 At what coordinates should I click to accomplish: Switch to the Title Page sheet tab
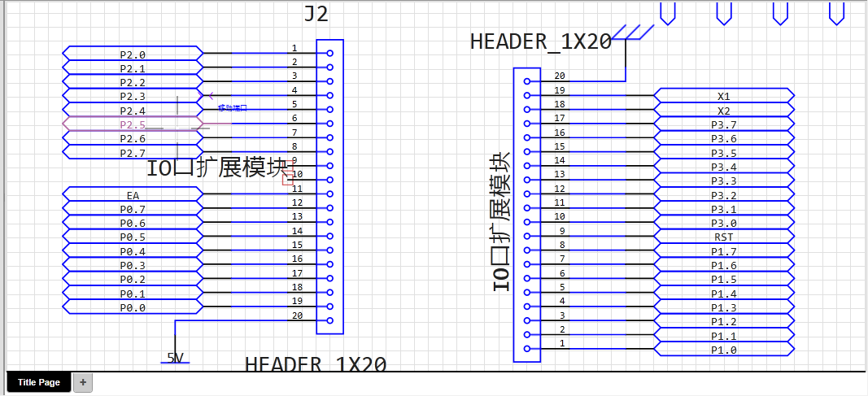tap(39, 382)
